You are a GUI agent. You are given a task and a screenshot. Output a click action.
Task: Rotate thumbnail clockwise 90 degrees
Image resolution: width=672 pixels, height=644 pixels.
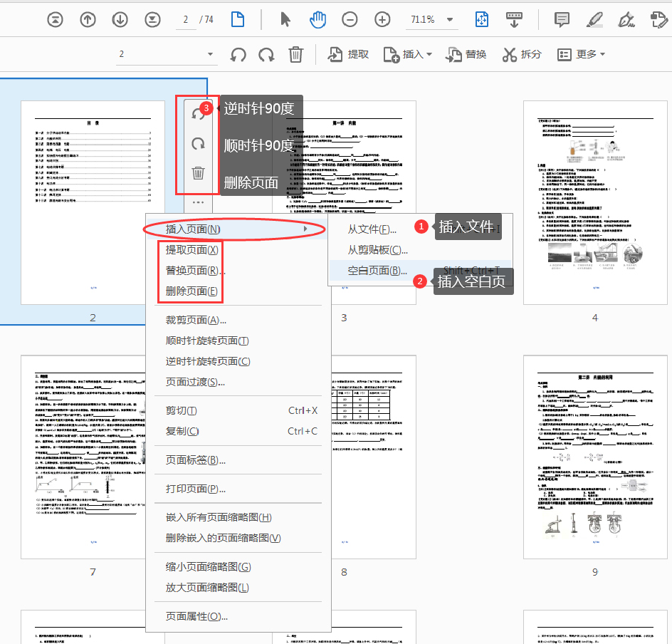[x=198, y=144]
